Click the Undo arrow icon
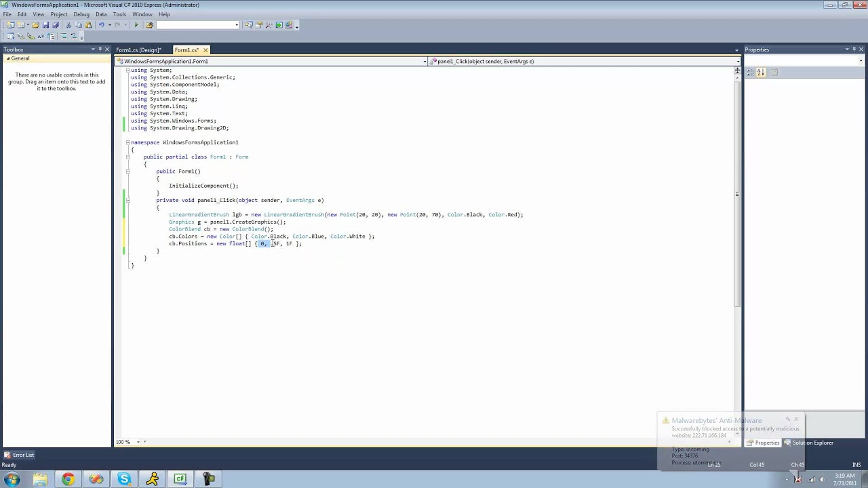868x488 pixels. 102,25
